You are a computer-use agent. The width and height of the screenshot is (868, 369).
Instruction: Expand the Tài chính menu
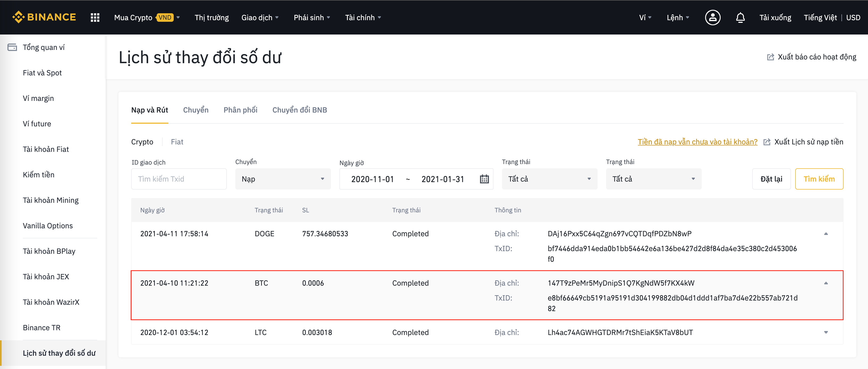click(363, 18)
